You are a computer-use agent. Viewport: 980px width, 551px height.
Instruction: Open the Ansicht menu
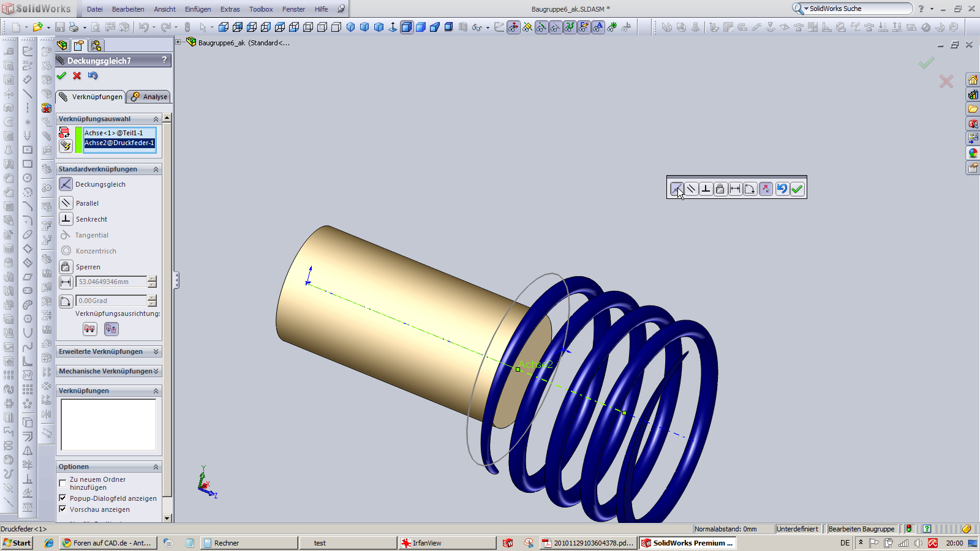[165, 9]
